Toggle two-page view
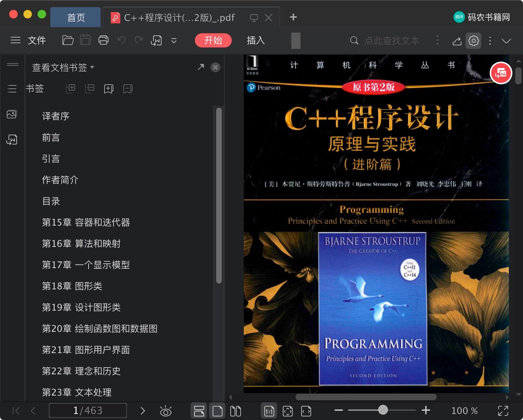Image resolution: width=523 pixels, height=420 pixels. (x=236, y=411)
